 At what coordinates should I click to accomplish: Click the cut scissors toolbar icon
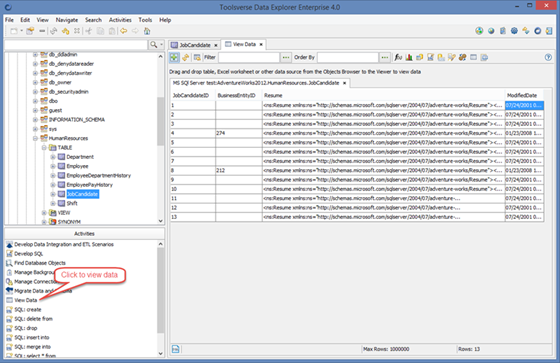[x=89, y=31]
